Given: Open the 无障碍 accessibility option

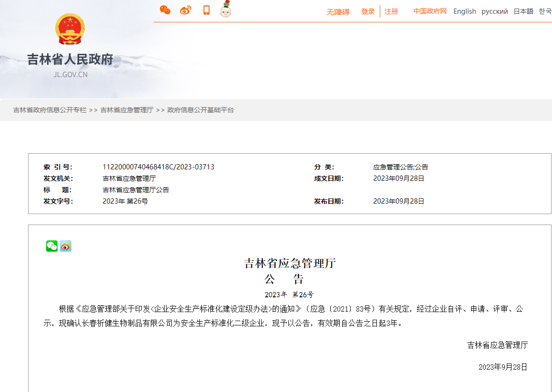Looking at the screenshot, I should [337, 11].
